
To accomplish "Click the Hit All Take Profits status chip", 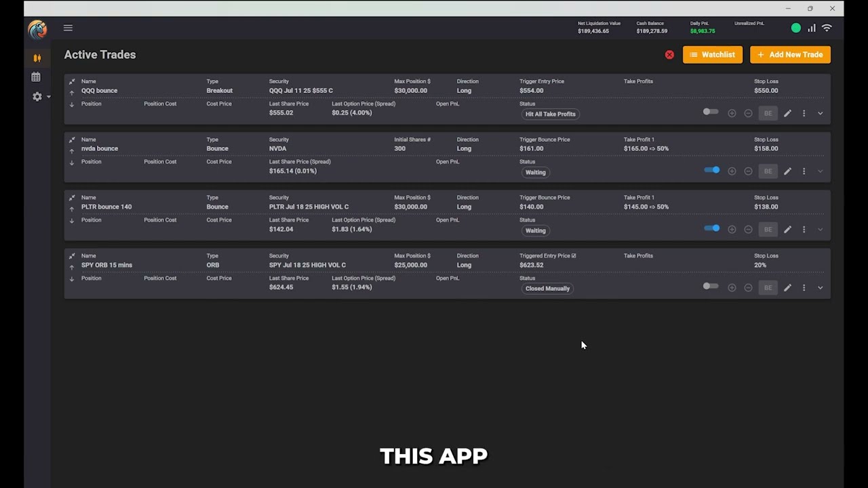I will (x=550, y=114).
